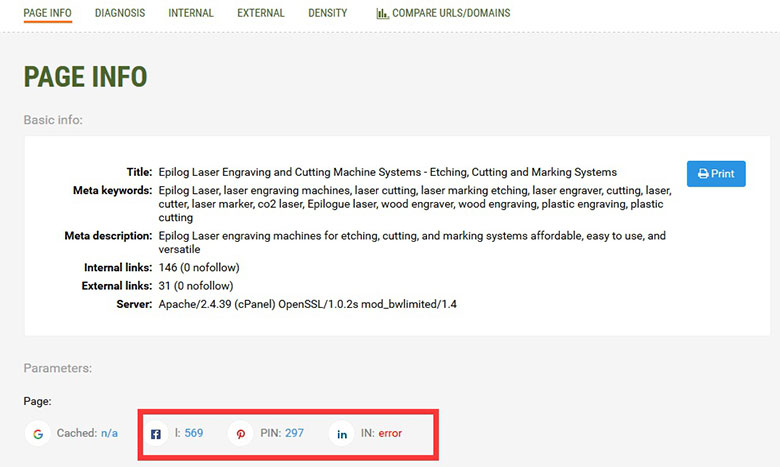The width and height of the screenshot is (780, 467).
Task: Click the page title text starting with Epilog Laser
Action: click(388, 172)
